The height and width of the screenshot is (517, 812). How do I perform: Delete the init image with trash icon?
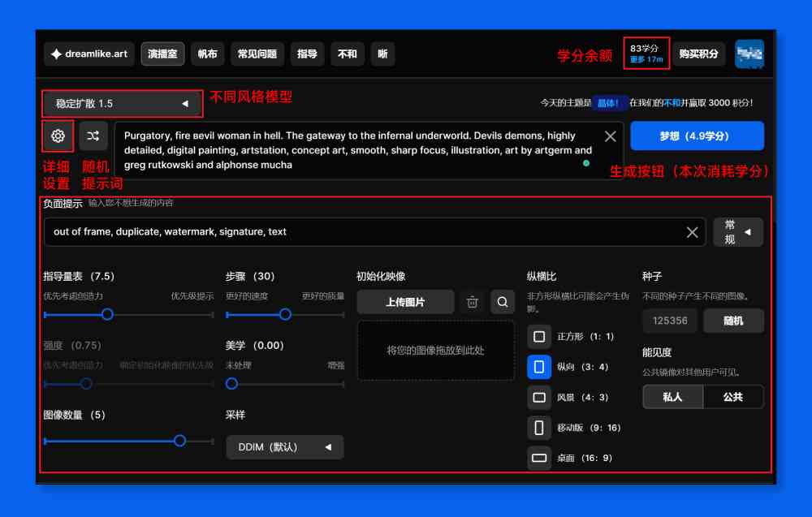(x=472, y=302)
